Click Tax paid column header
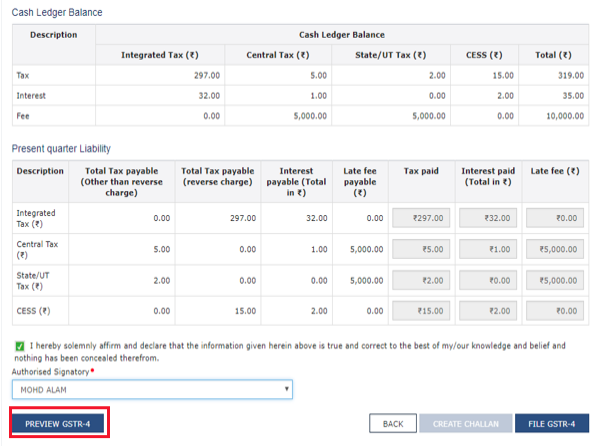591x446 pixels. 421,171
